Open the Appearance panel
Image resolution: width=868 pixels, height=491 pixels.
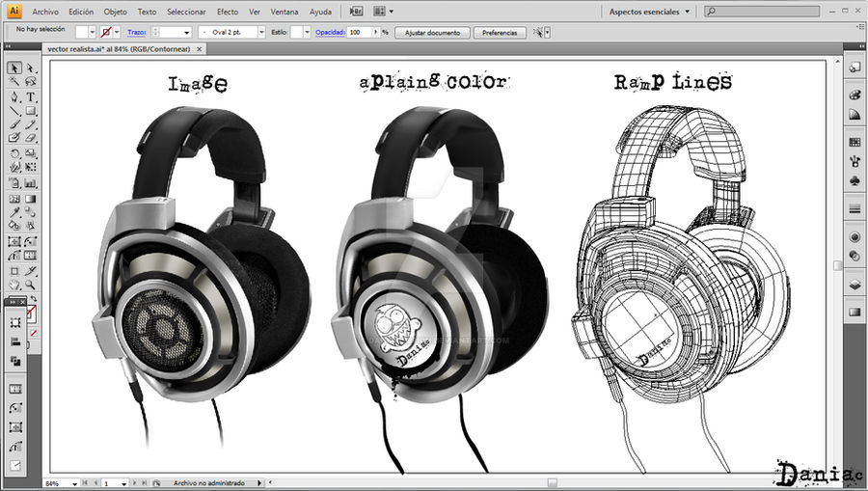click(x=854, y=237)
